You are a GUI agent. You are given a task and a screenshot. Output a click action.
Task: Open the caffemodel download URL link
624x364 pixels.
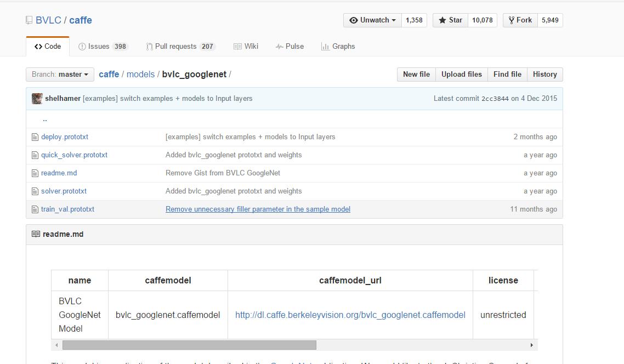click(350, 315)
